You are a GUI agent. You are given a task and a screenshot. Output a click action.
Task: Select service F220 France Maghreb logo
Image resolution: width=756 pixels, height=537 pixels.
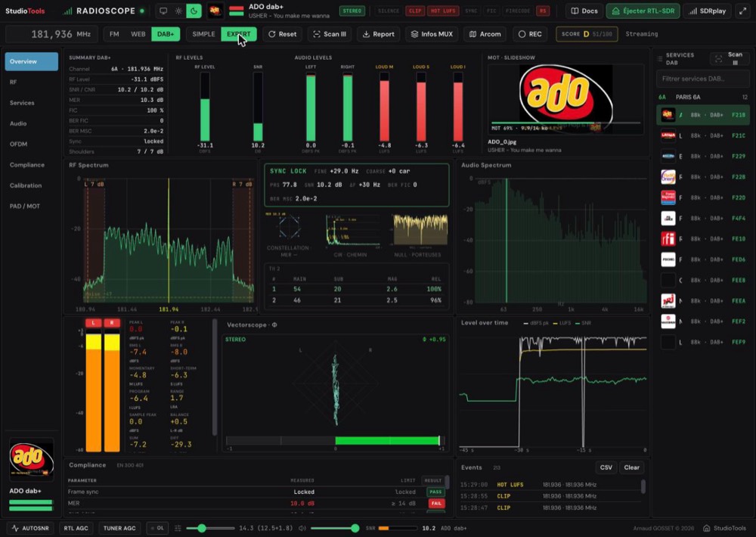click(703, 197)
